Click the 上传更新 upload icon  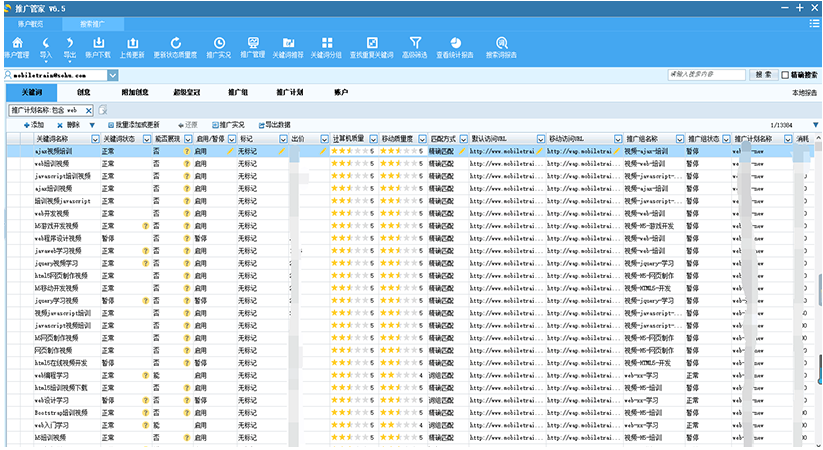(133, 47)
